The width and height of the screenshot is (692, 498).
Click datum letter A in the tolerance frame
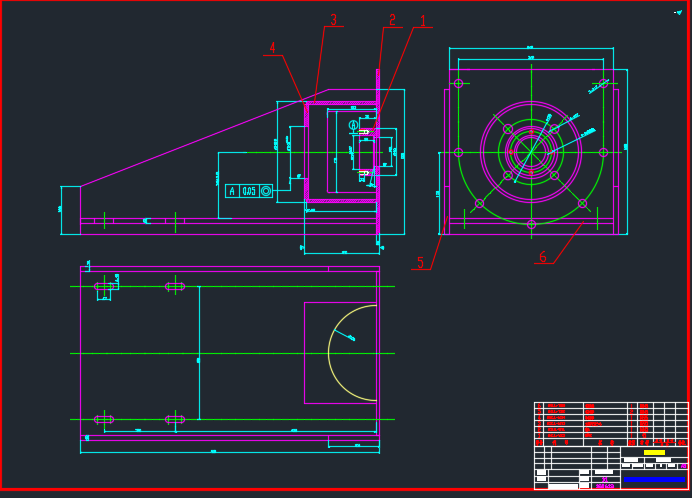click(232, 191)
